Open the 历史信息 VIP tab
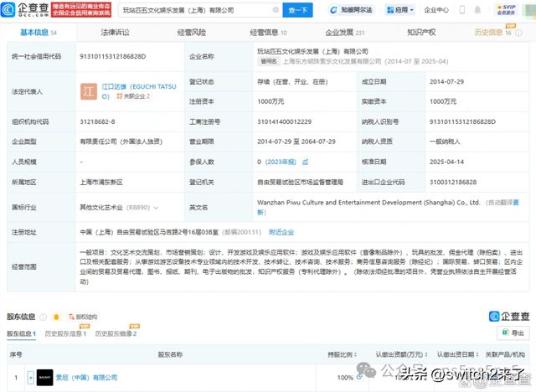The height and width of the screenshot is (392, 536). click(x=492, y=33)
